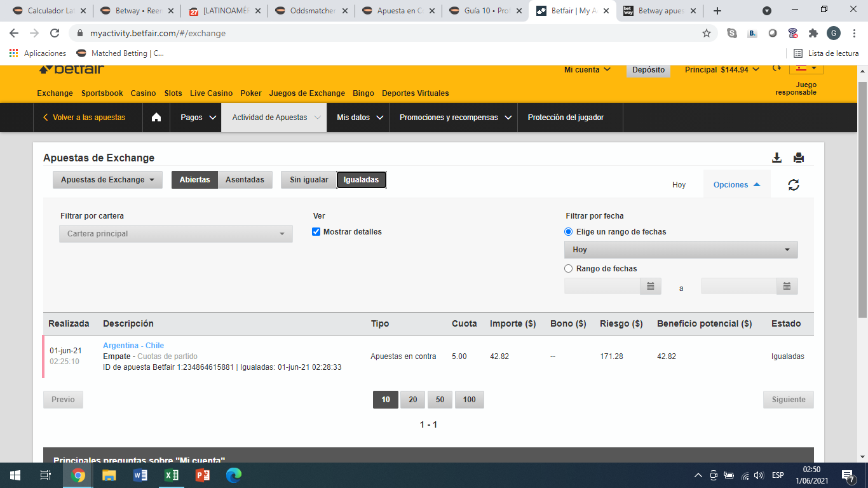The height and width of the screenshot is (488, 868).
Task: Click the start date input field
Action: (602, 287)
